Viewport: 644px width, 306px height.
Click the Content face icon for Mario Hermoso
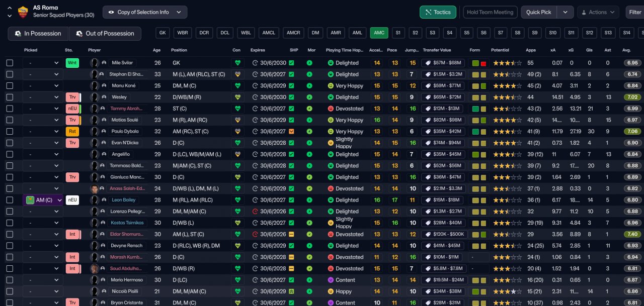coord(331,280)
